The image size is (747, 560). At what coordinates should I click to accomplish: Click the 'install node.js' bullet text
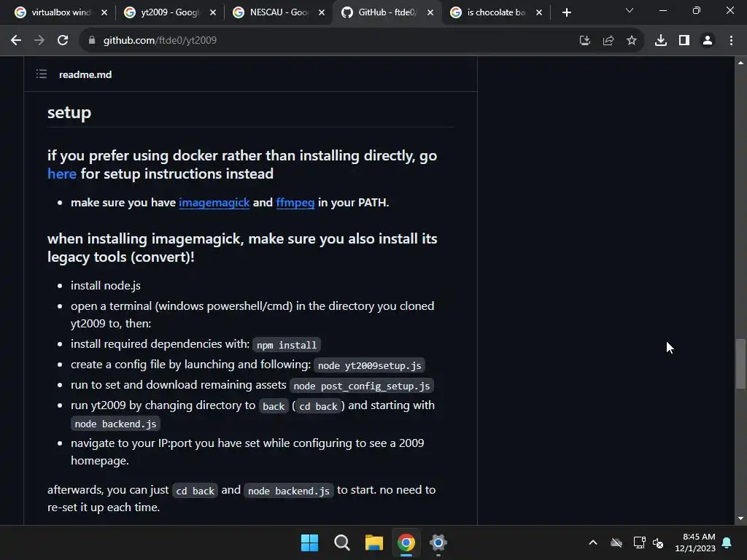coord(106,286)
